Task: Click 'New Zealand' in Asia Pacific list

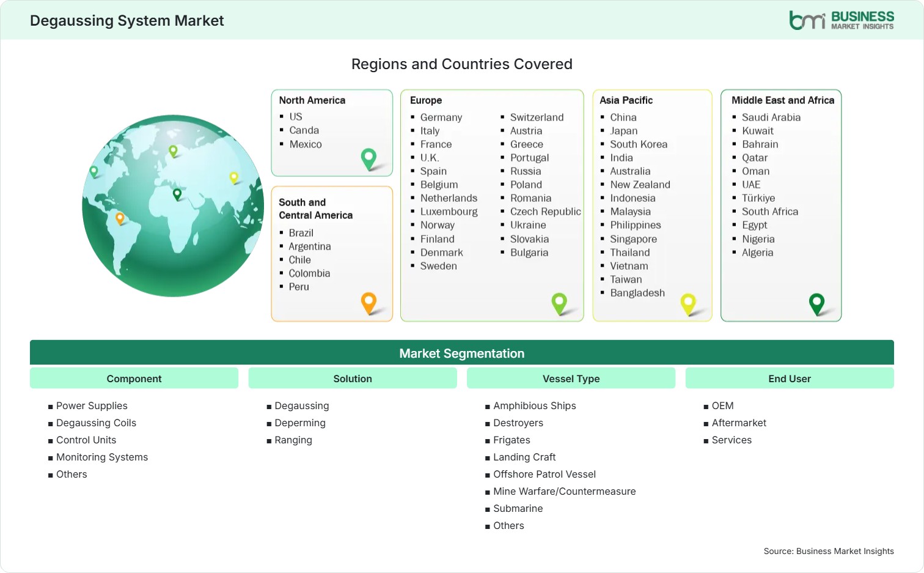Action: tap(640, 185)
